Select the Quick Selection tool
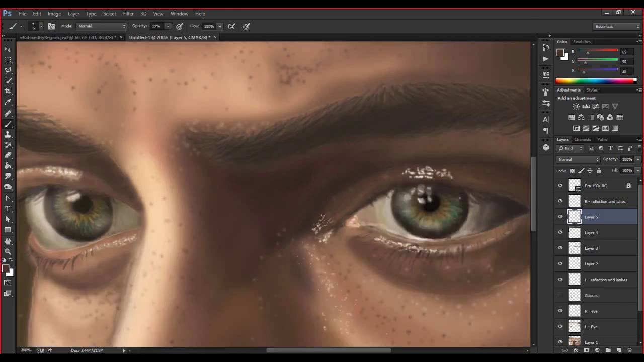644x362 pixels. 8,81
